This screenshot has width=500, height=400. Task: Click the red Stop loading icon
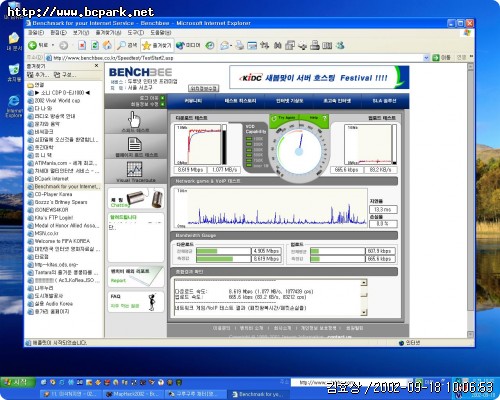coord(82,45)
